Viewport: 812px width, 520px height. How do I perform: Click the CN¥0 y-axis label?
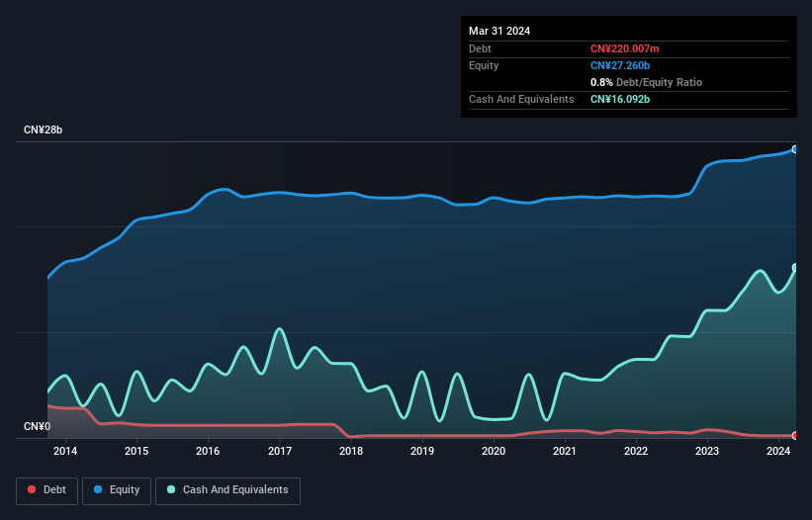(x=37, y=427)
